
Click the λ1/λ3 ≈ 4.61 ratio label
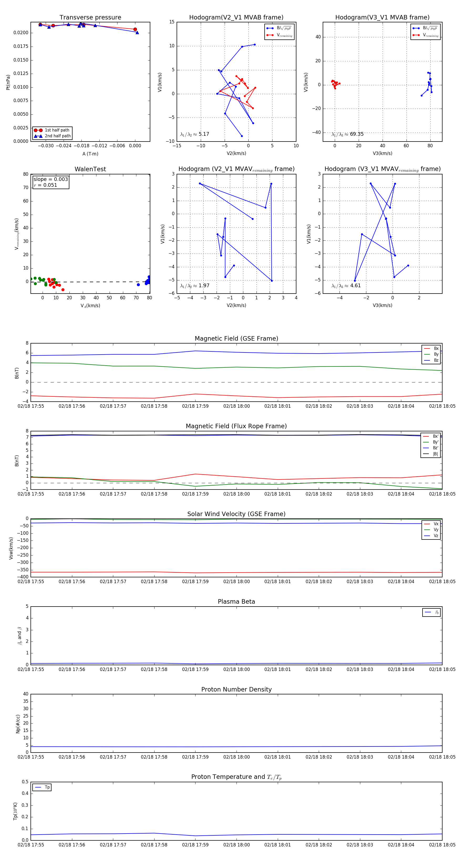point(346,286)
